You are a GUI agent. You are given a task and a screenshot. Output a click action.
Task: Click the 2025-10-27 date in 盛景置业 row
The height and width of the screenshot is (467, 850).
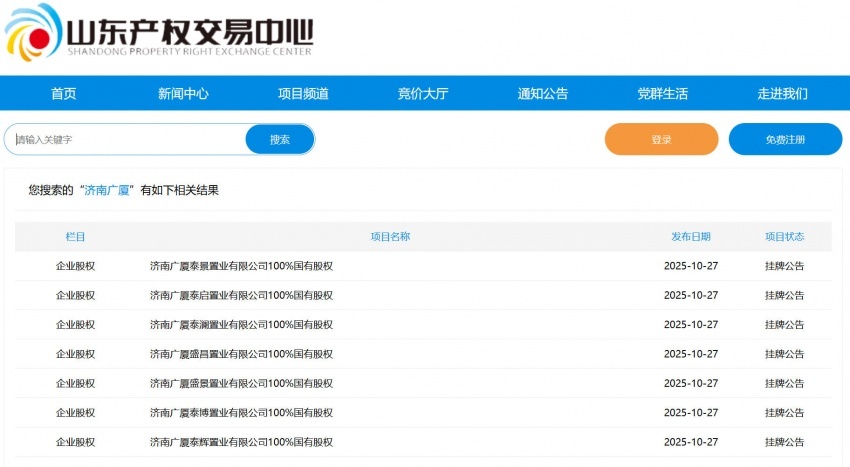[691, 383]
